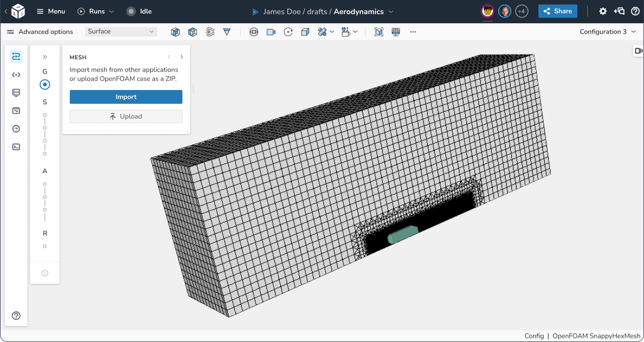Click the camera/screenshot icon in the toolbar
644x342 pixels.
271,32
